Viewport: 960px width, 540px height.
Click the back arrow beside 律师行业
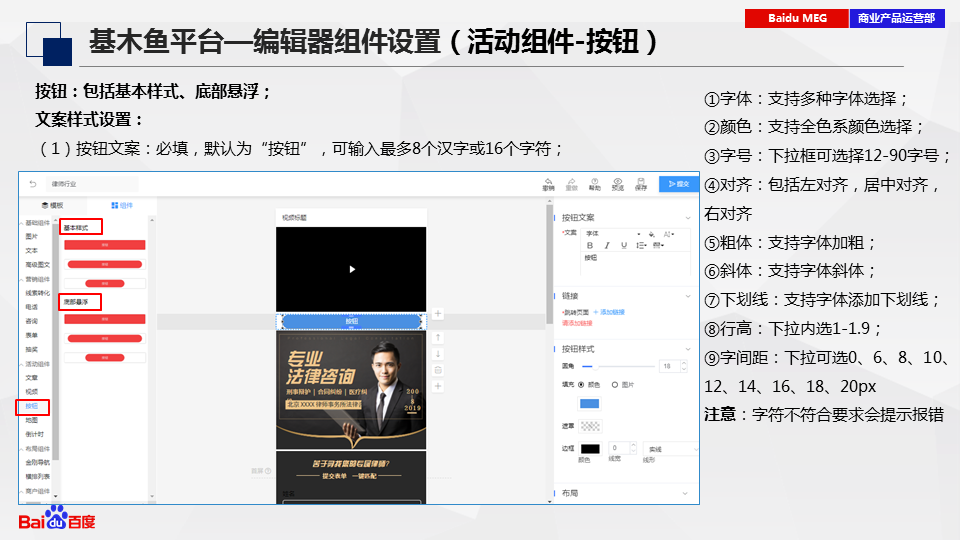(x=33, y=184)
